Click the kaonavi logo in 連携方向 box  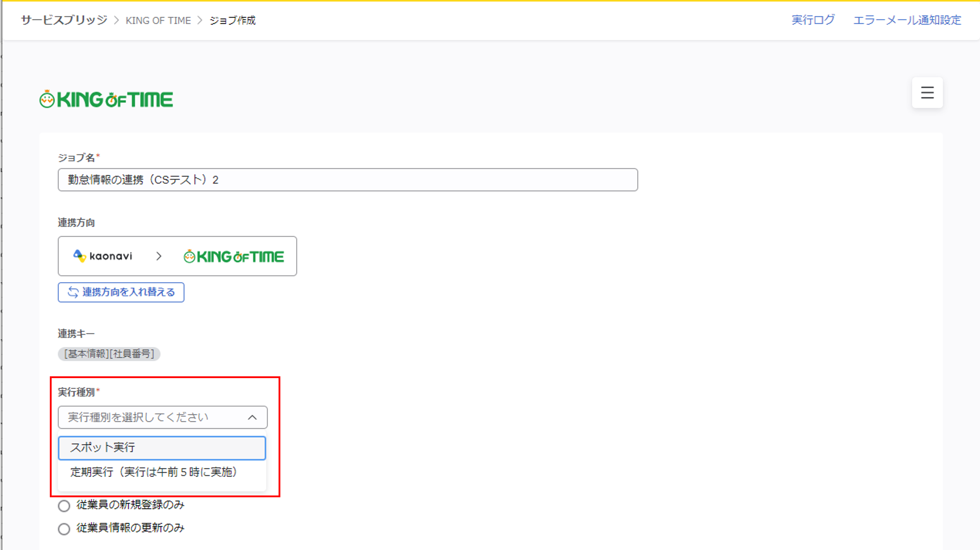[102, 256]
